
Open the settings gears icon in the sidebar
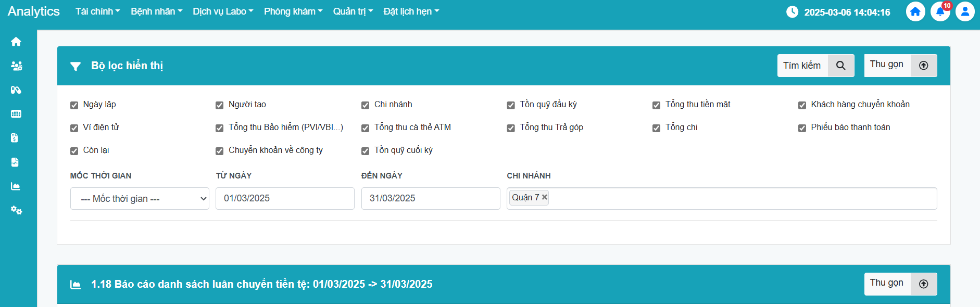16,210
